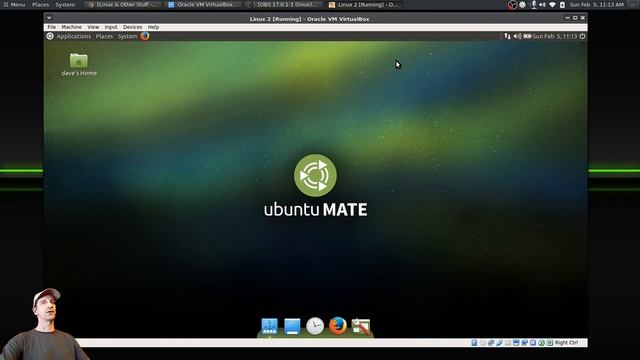Click VirtualBox shared folders status icon
This screenshot has height=360, width=640.
[508, 342]
